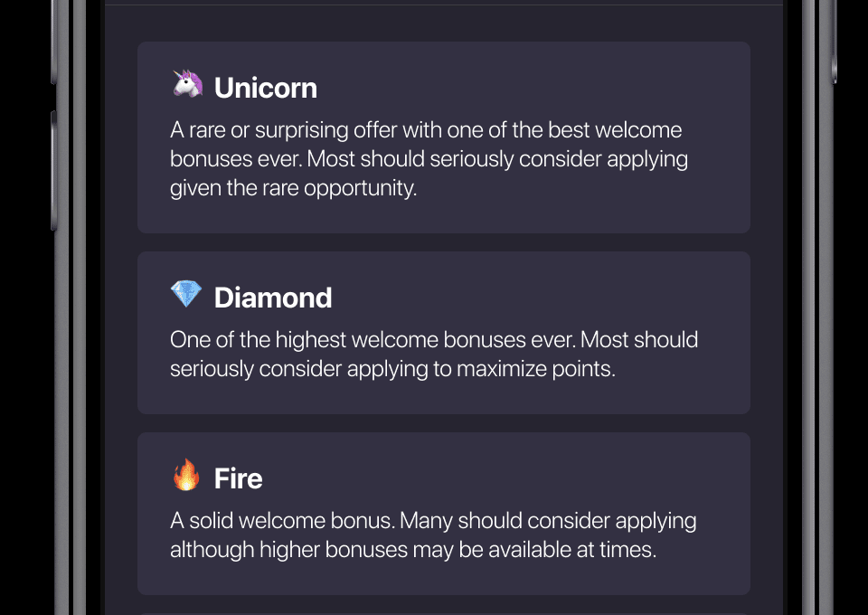Tap the unicorn emoji icon
868x615 pixels.
tap(187, 84)
